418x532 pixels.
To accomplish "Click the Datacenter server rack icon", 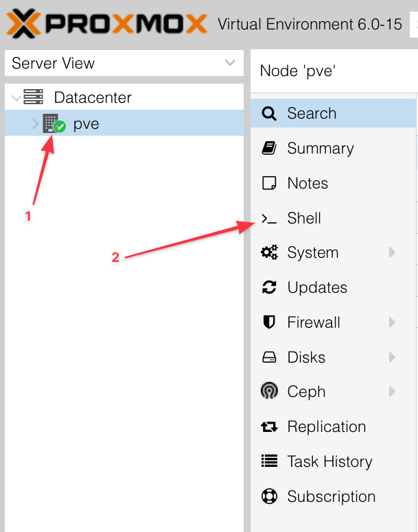I will click(x=33, y=97).
